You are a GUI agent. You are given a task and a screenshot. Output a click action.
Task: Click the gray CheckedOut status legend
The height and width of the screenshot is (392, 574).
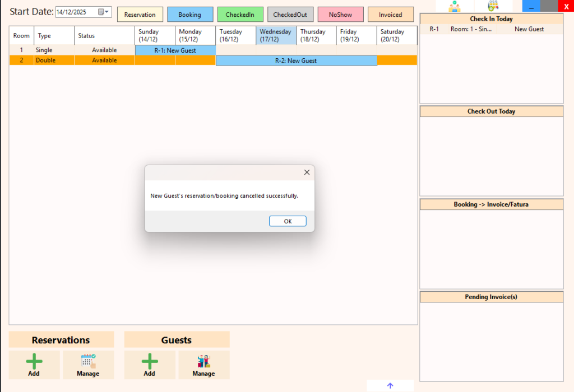290,15
